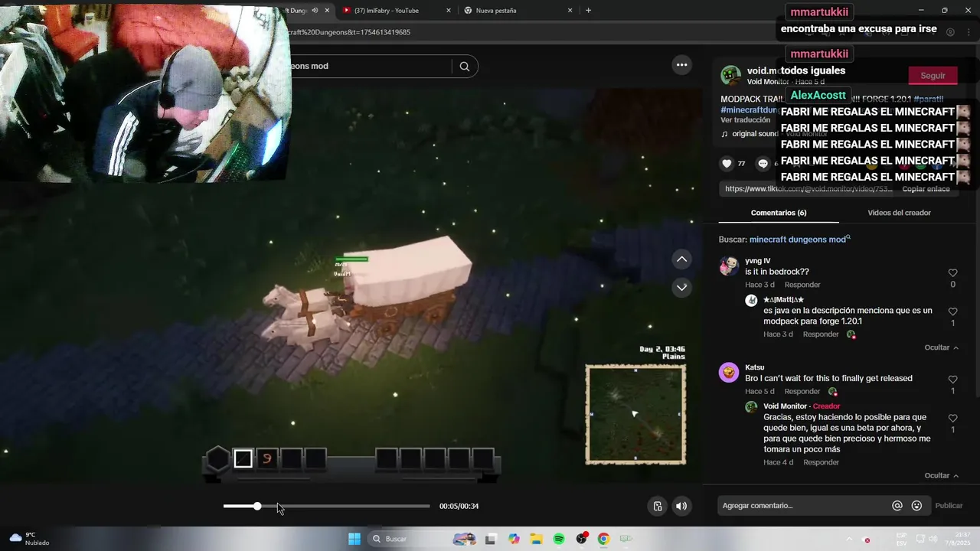Open weather widget showing 9°C Nublado
980x551 pixels.
(x=29, y=539)
